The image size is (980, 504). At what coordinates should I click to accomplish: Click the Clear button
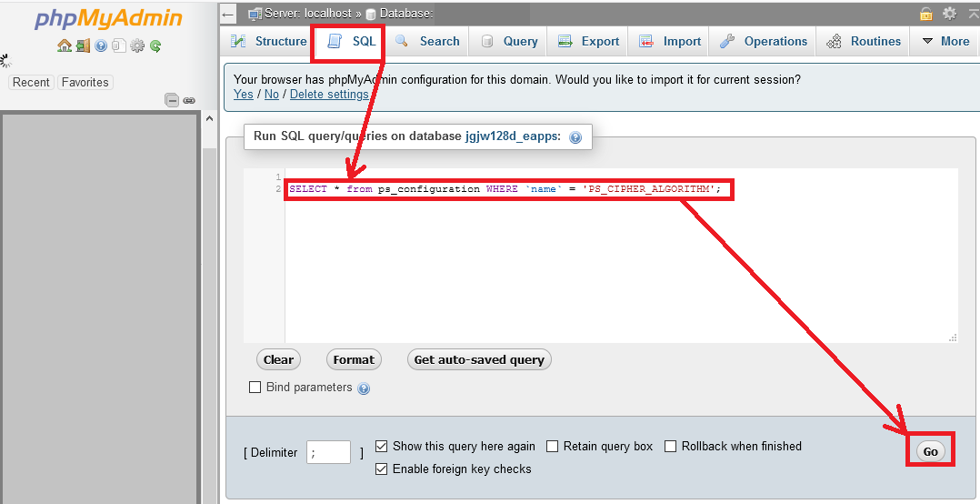tap(278, 359)
